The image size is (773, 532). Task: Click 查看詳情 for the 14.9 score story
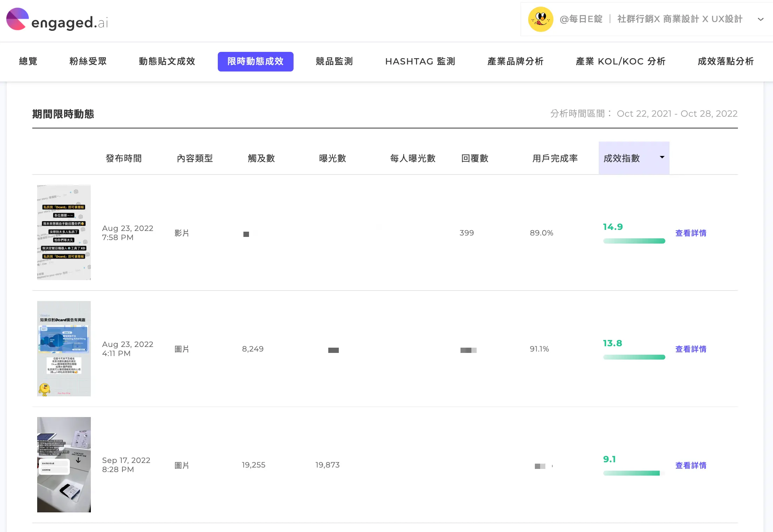tap(691, 233)
